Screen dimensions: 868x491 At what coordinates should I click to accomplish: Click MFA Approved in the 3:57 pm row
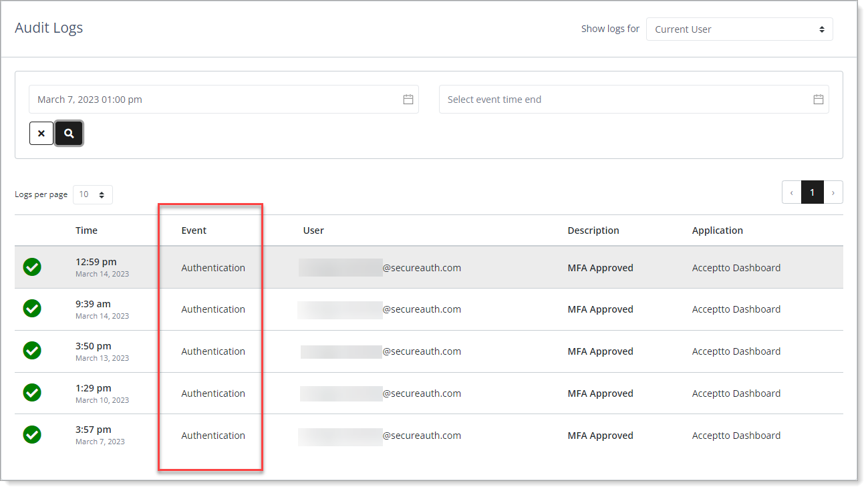click(600, 436)
